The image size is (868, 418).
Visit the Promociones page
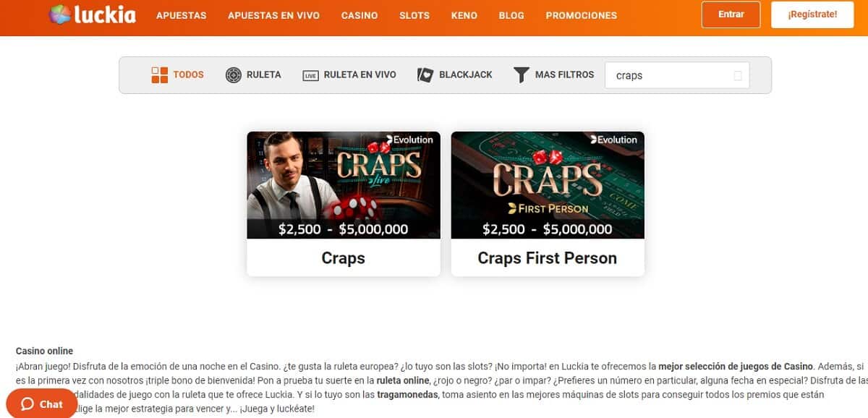point(582,15)
